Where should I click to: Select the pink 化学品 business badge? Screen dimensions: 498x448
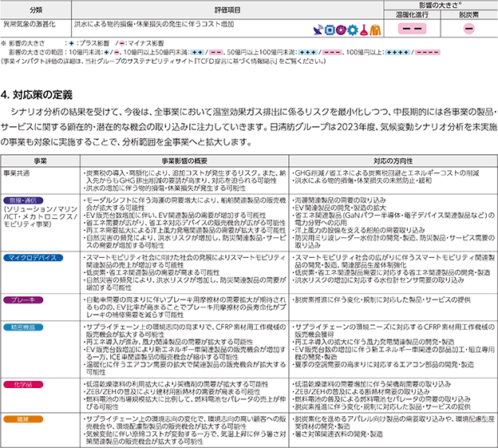(x=23, y=384)
